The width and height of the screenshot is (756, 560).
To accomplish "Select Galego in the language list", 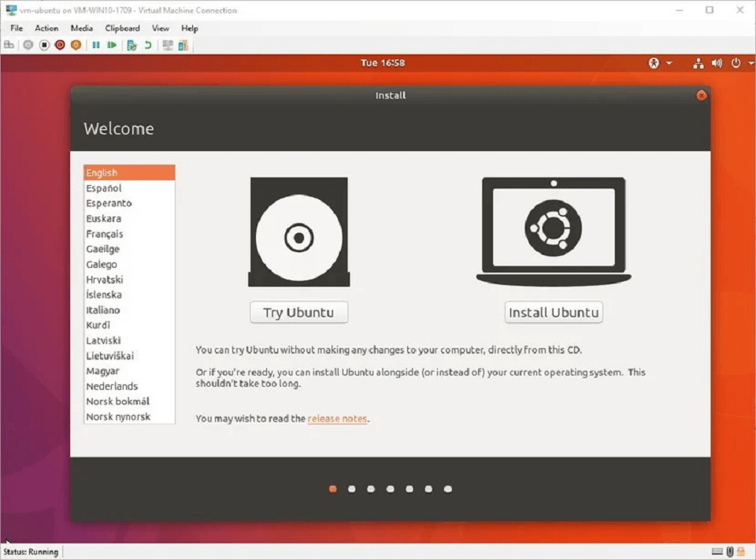I will coord(129,265).
